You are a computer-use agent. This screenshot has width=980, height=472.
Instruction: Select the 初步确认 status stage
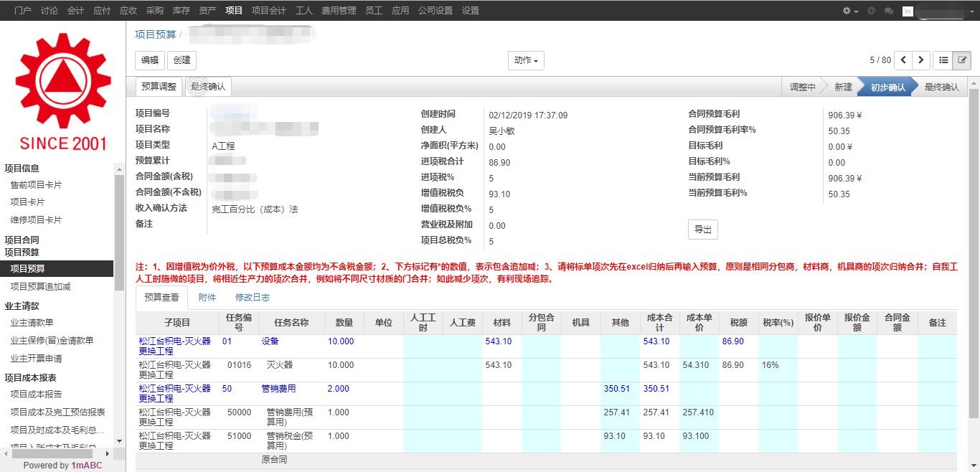coord(887,87)
